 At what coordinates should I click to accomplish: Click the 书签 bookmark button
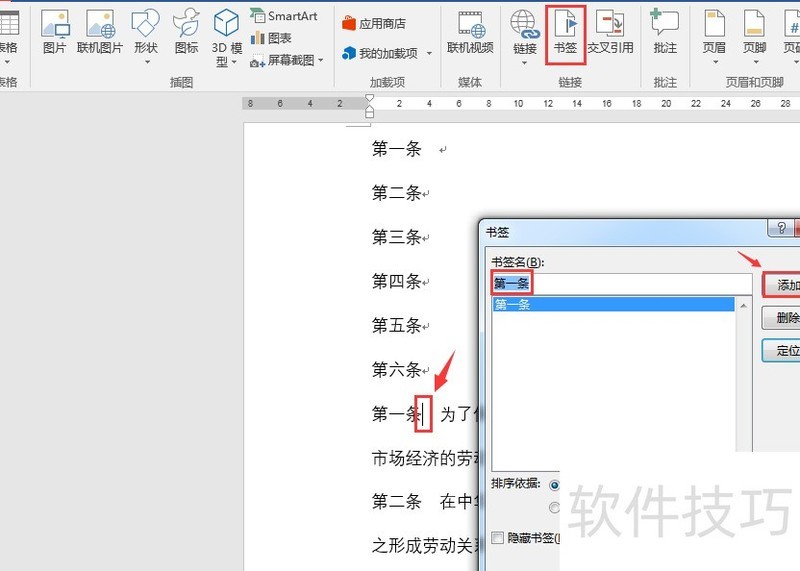tap(565, 35)
